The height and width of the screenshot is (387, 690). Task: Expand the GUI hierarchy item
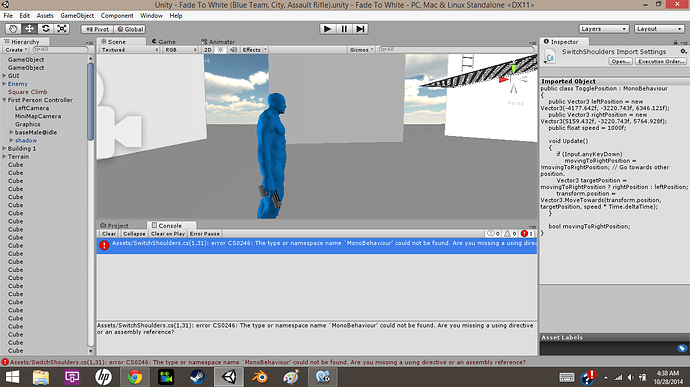(x=4, y=76)
